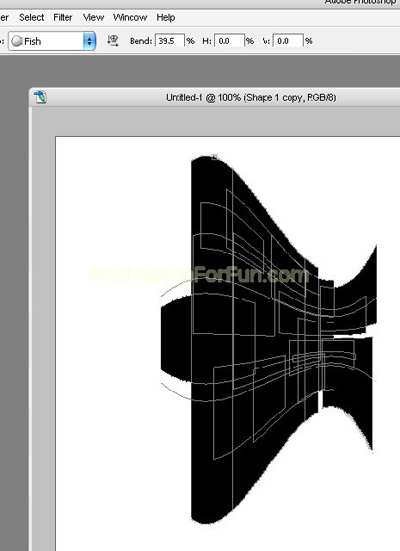Viewport: 400px width, 551px height.
Task: Click the Bend label
Action: click(141, 41)
